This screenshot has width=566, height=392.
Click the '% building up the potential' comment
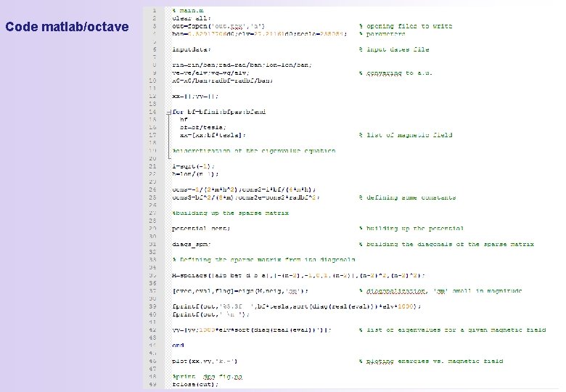pos(411,229)
